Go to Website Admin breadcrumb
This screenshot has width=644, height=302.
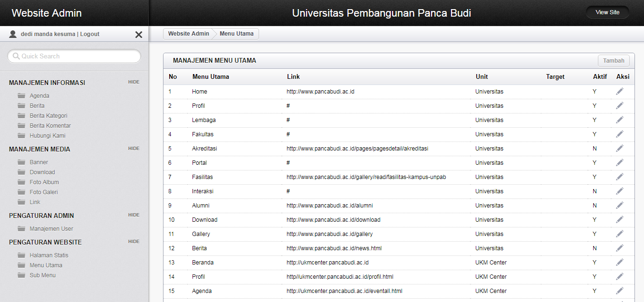click(x=188, y=34)
